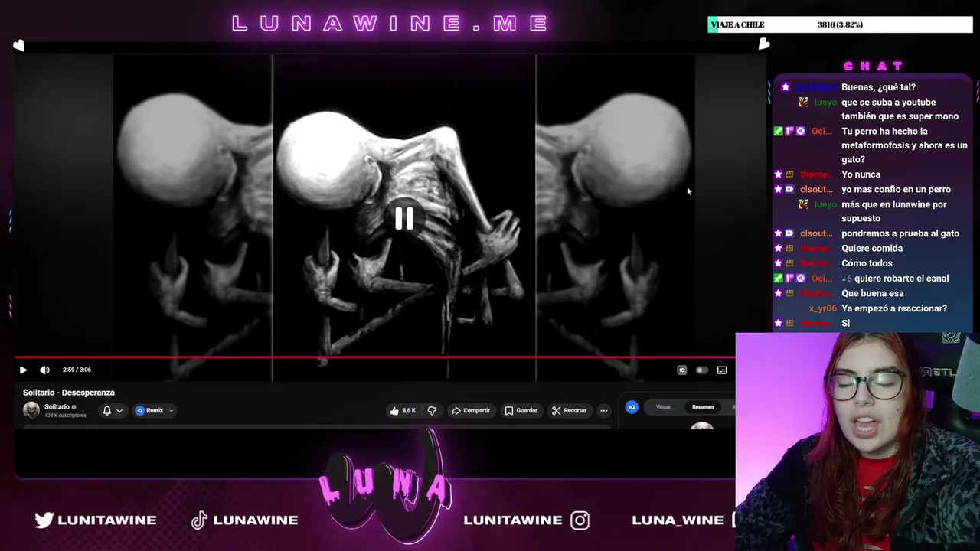Click chat message 'Quiere comida'
980x551 pixels.
pos(872,248)
